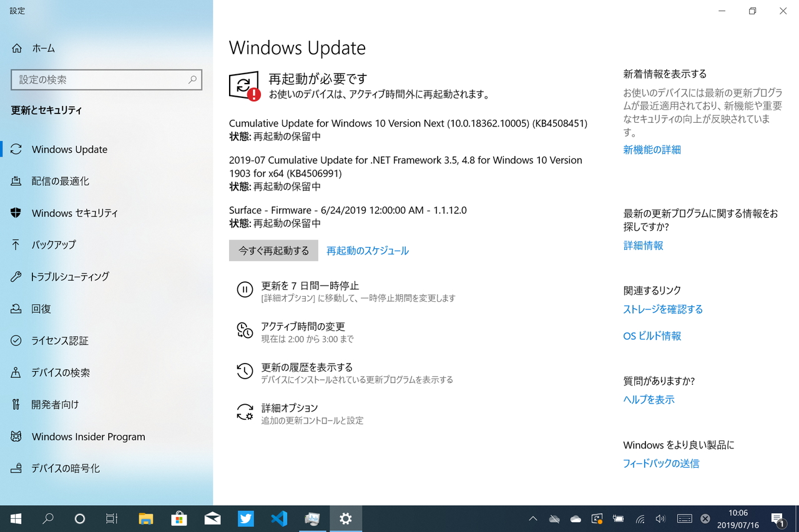Expand hidden taskbar tray icons
799x532 pixels.
(532, 518)
